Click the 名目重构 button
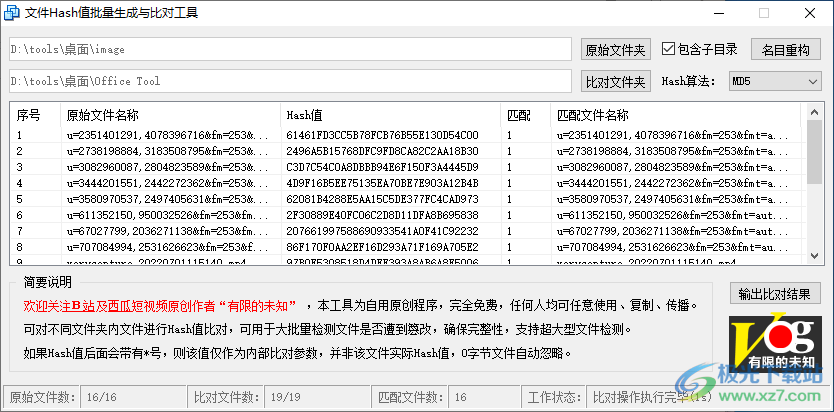Viewport: 834px width, 412px height. coord(786,50)
